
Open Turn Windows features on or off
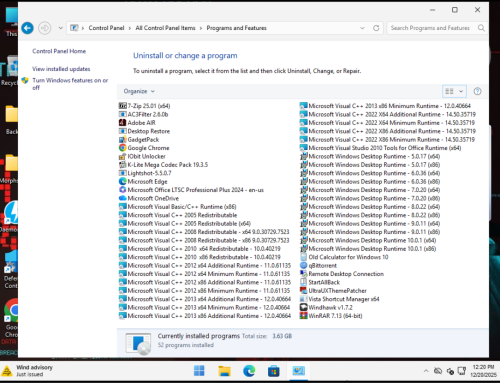(70, 84)
